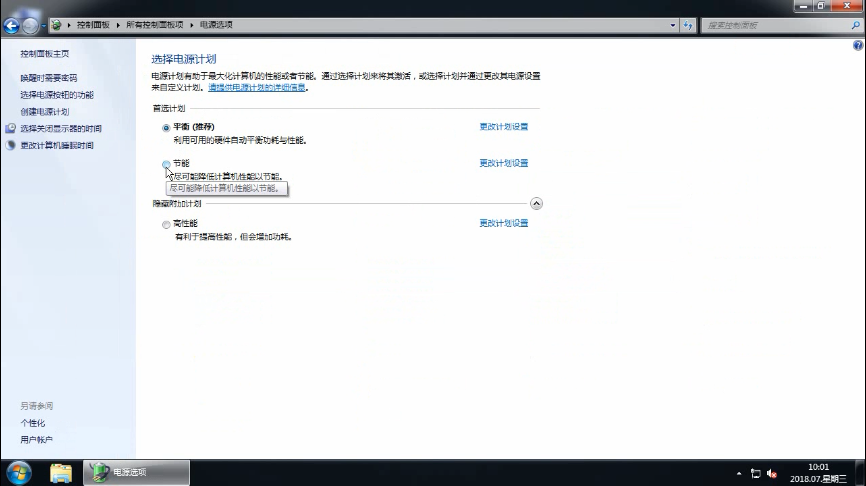
Task: Go to 控制面板主页
Action: (45, 54)
